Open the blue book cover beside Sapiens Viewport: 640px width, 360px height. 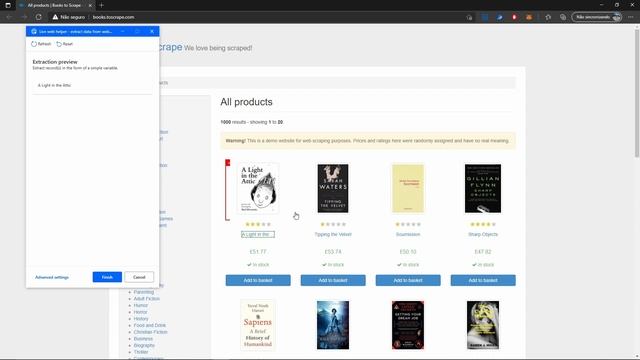tap(333, 325)
